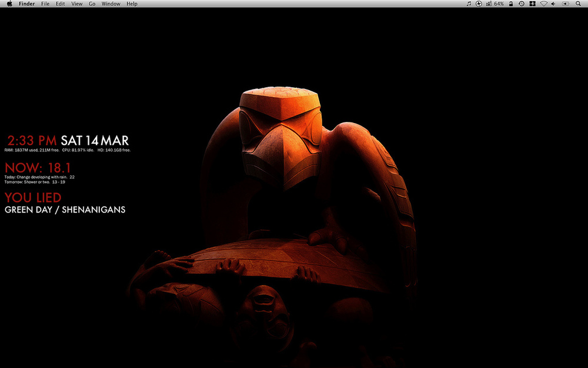Click the YOU LIED song title text
The width and height of the screenshot is (588, 368).
(33, 197)
